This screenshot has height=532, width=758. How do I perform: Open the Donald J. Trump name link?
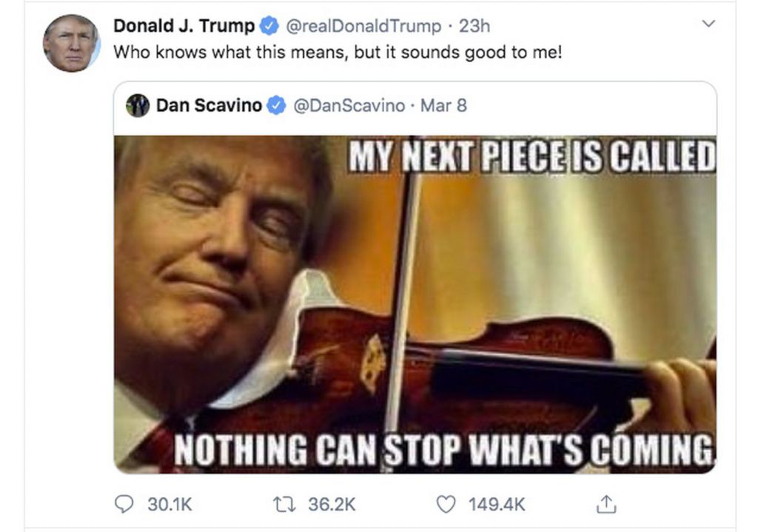click(x=184, y=26)
